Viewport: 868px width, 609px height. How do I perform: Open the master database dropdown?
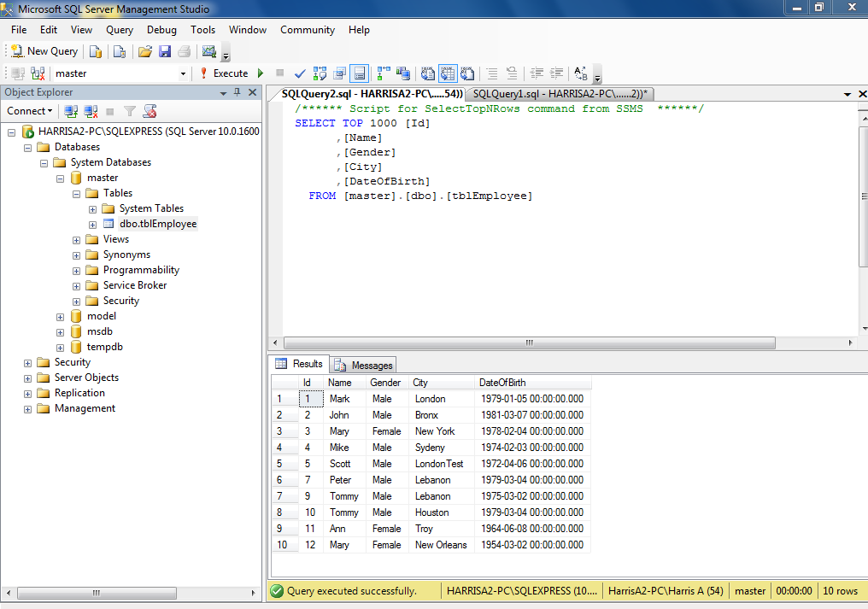183,73
